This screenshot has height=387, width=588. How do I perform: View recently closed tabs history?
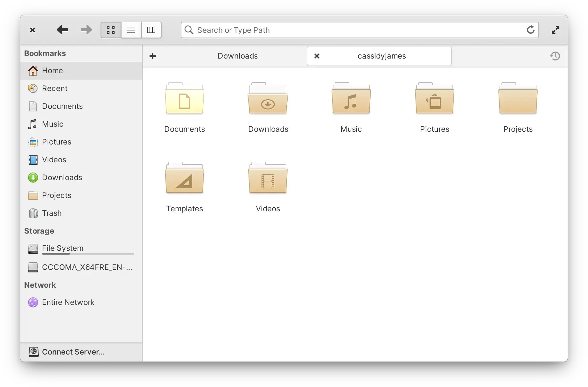click(x=555, y=56)
